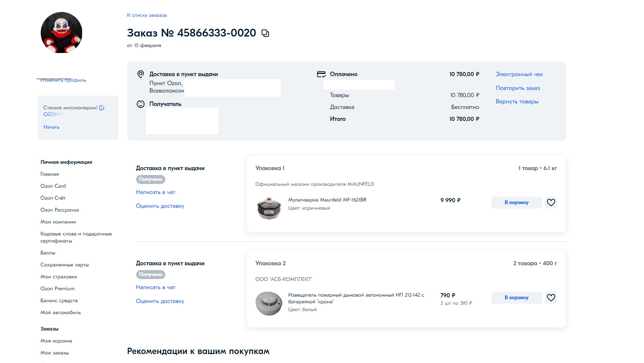
Task: Open Главная in the sidebar menu
Action: pyautogui.click(x=50, y=174)
